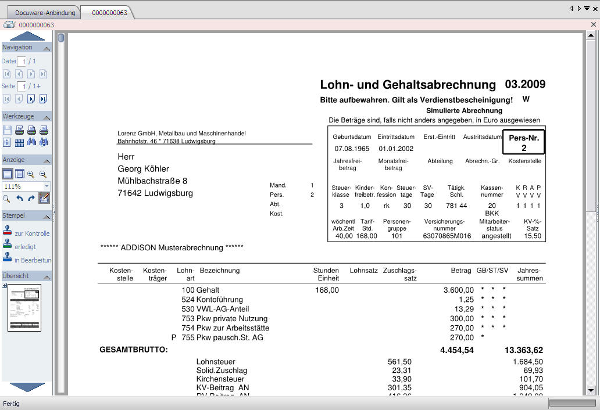Go to first page in Seite row

tap(7, 99)
